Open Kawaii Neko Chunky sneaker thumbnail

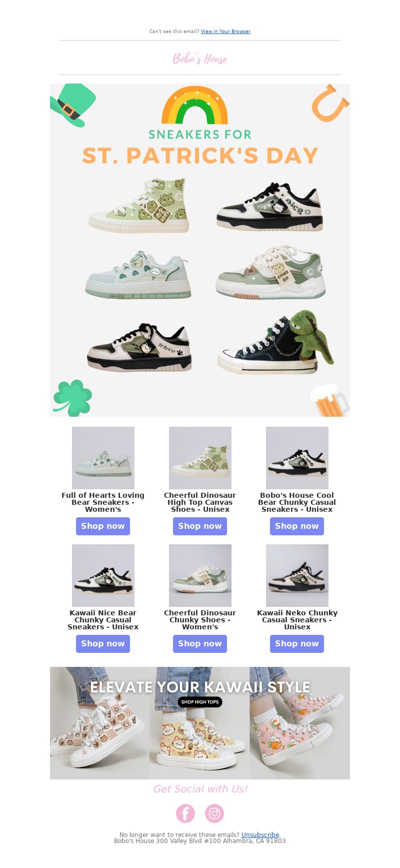click(x=297, y=575)
